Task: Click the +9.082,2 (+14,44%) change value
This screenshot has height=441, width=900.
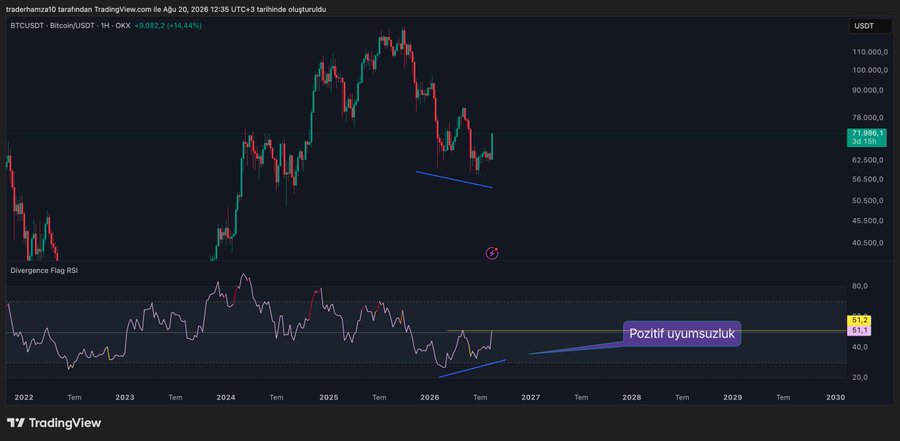Action: [x=168, y=26]
